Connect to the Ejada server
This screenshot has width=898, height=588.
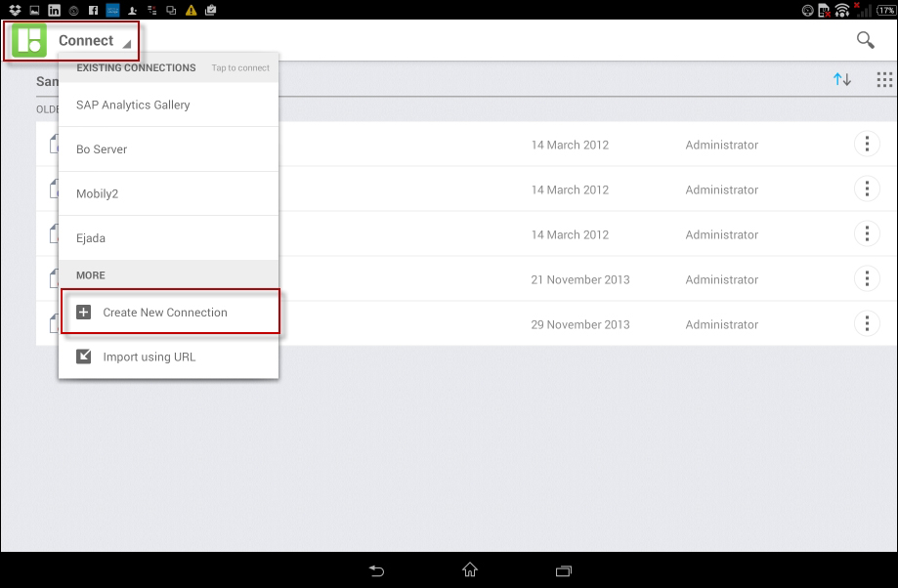[x=91, y=238]
